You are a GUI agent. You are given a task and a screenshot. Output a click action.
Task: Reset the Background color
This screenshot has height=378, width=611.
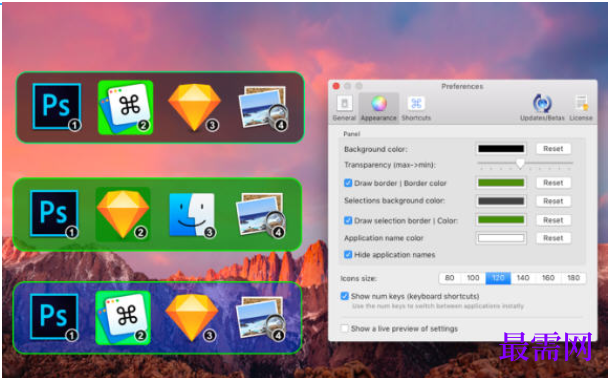[x=553, y=148]
